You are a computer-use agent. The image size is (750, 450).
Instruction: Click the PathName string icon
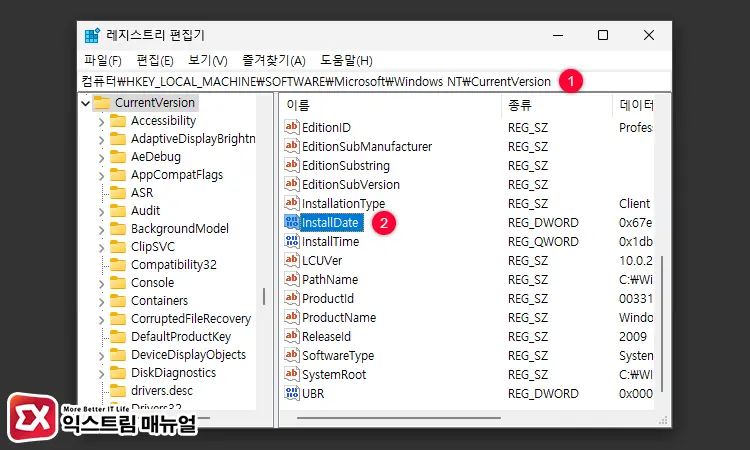tap(292, 279)
